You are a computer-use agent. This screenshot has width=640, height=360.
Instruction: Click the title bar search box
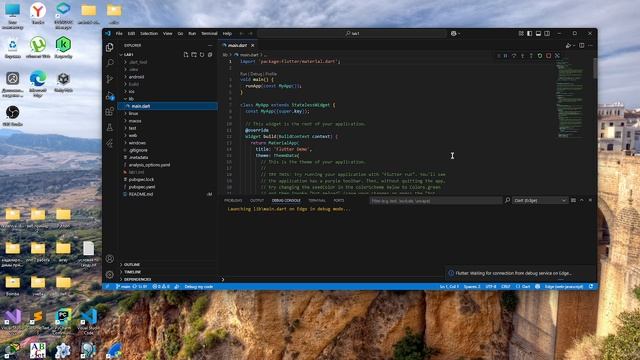coord(352,33)
